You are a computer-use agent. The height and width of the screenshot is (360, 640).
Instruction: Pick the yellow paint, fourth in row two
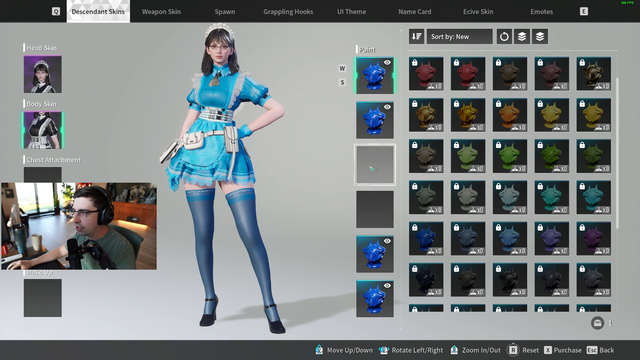click(552, 115)
